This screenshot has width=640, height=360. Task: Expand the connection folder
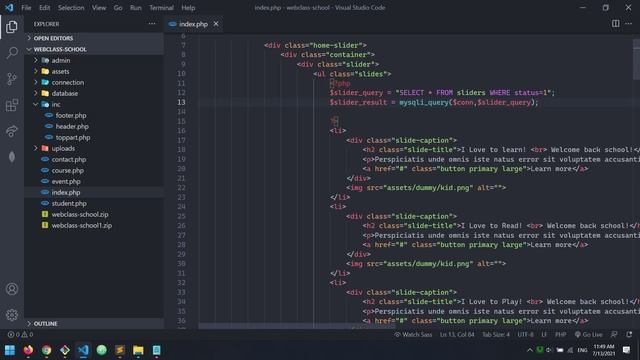(94, 82)
